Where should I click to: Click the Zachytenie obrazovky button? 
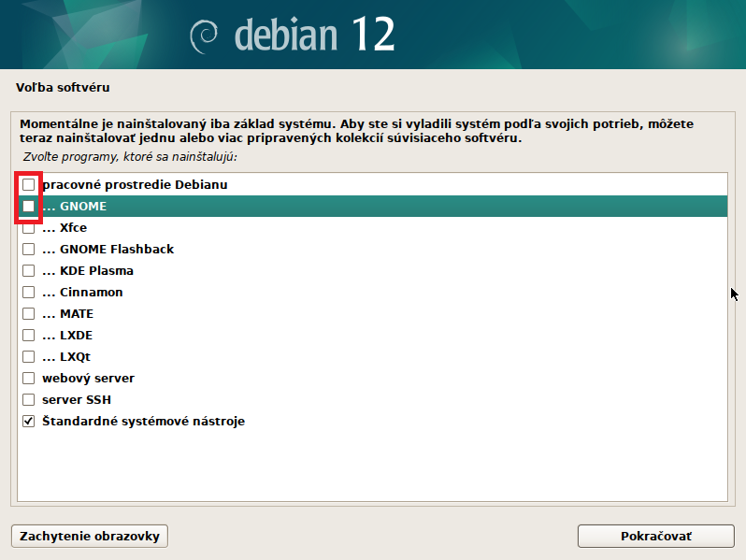click(89, 537)
